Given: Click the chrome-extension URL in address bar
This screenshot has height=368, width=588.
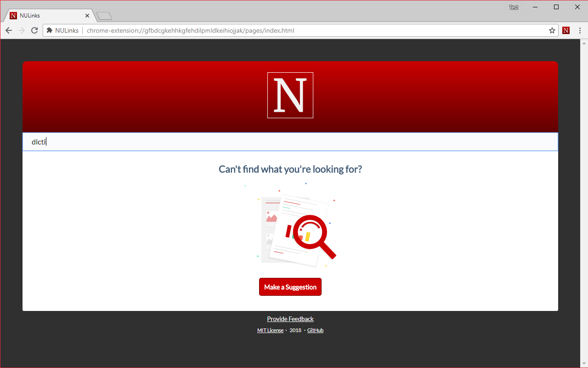Looking at the screenshot, I should tap(190, 30).
